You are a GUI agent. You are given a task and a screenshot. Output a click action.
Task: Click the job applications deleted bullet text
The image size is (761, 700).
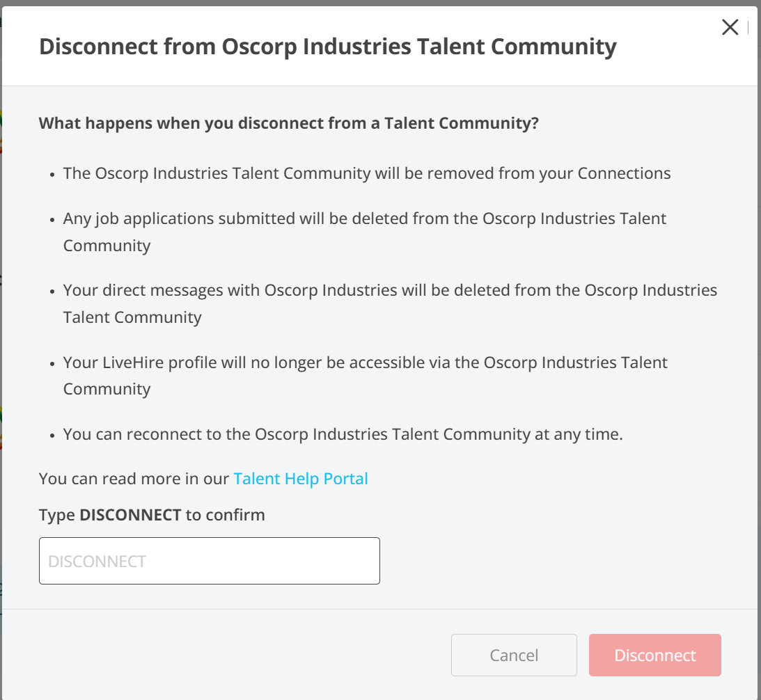coord(364,218)
